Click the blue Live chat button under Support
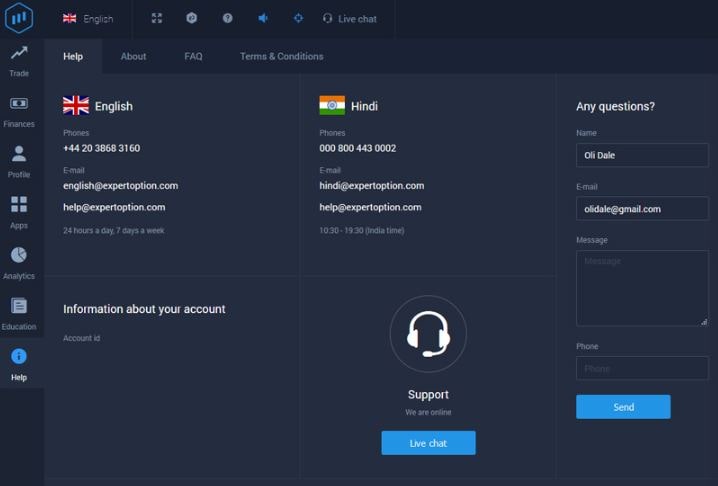 tap(428, 443)
